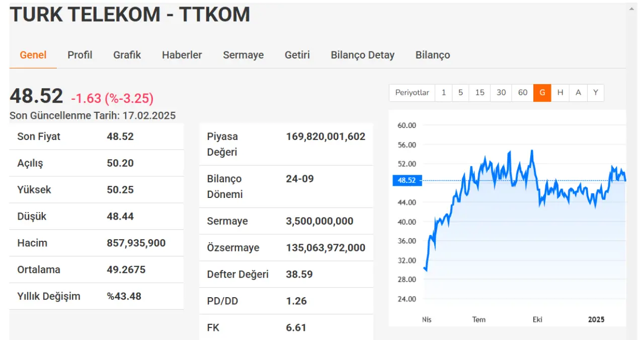Click the Yüksek row label
Image resolution: width=644 pixels, height=340 pixels.
tap(34, 190)
